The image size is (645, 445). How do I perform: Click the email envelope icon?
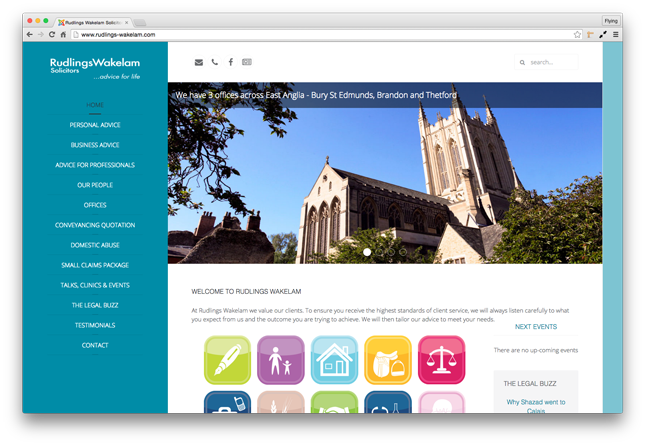[199, 62]
